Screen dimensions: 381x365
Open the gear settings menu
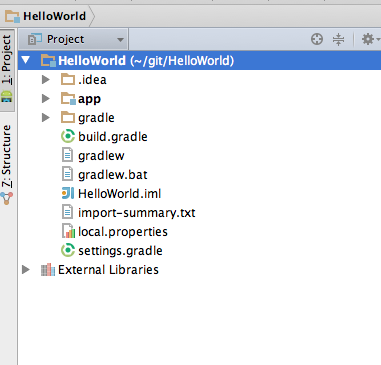[371, 39]
